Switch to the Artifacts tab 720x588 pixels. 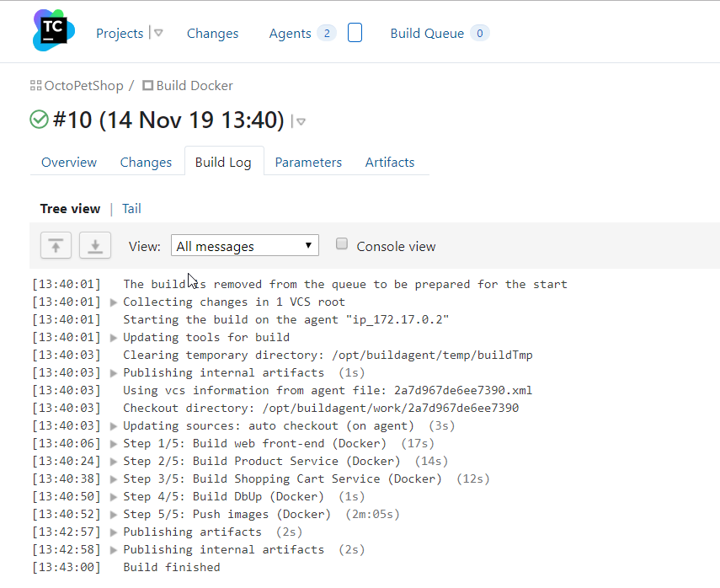[390, 162]
